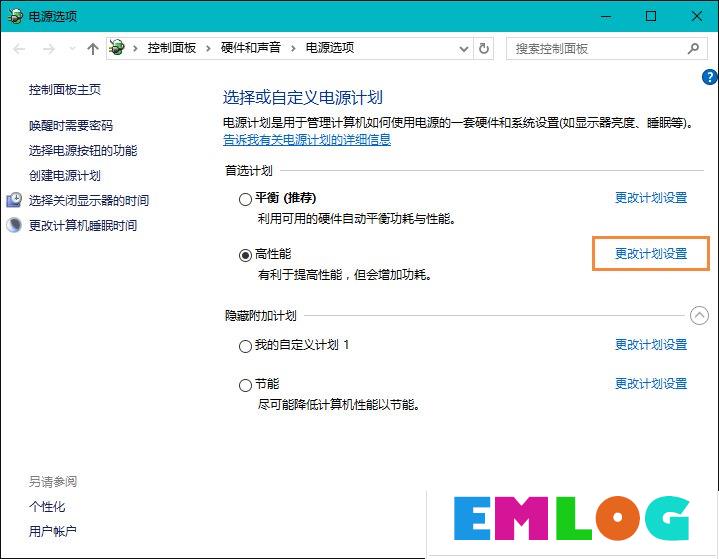The width and height of the screenshot is (719, 559).
Task: Refresh the Power Options page
Action: tap(484, 49)
